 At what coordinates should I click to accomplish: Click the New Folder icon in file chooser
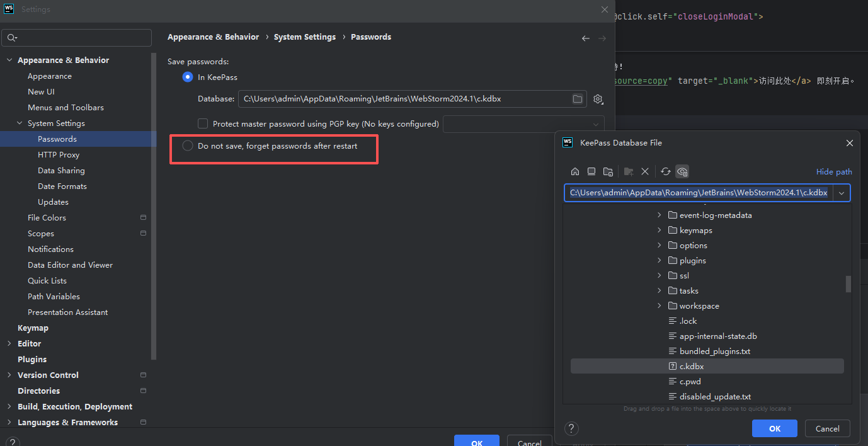pyautogui.click(x=629, y=171)
